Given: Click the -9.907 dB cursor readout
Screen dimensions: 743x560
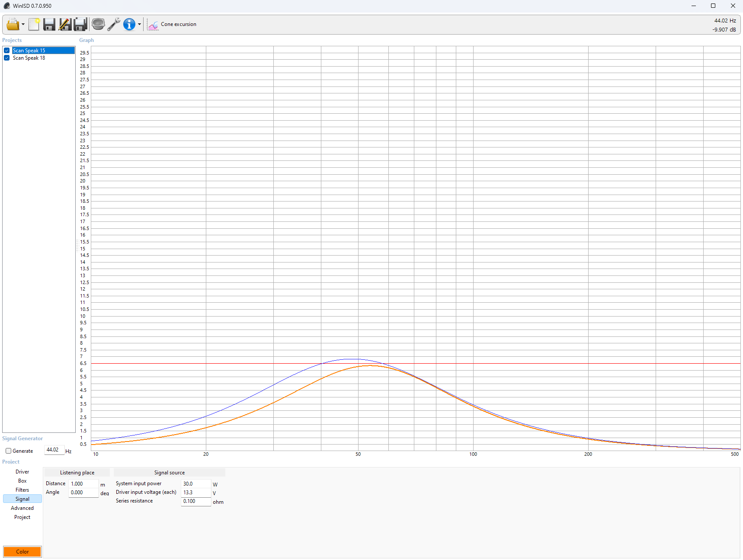Looking at the screenshot, I should click(x=724, y=30).
